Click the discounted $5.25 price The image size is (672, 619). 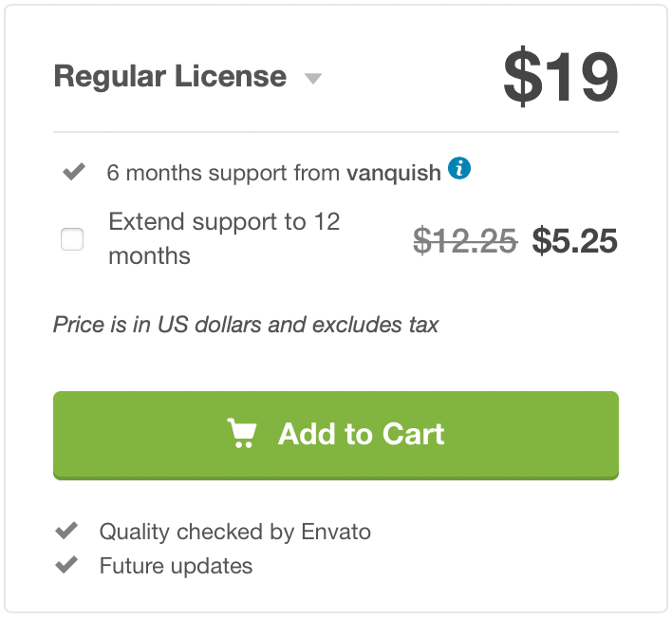click(575, 241)
